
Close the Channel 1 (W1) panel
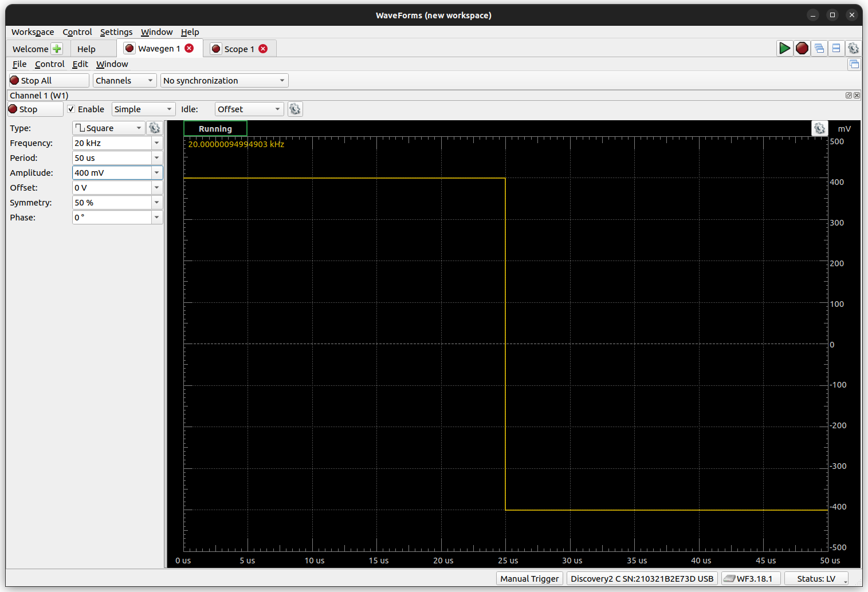pyautogui.click(x=857, y=96)
